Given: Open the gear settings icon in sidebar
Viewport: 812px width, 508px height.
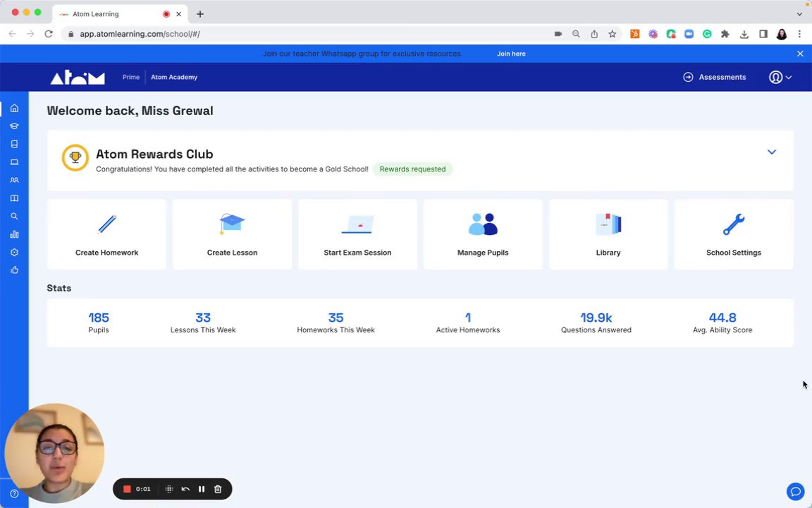Looking at the screenshot, I should [x=15, y=253].
